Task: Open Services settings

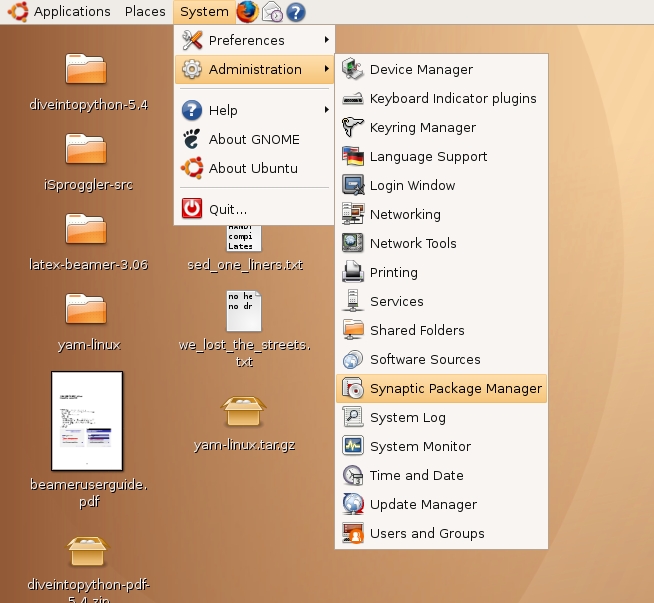Action: 441,301
